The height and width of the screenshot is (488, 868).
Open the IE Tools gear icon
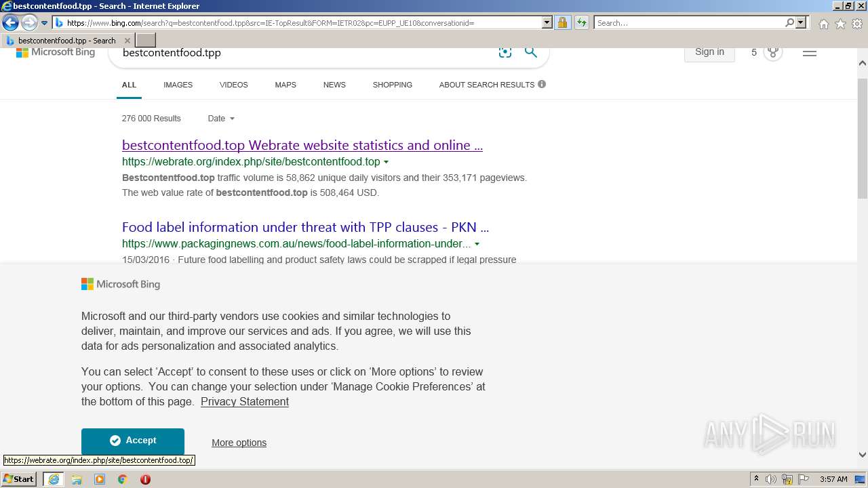[857, 24]
